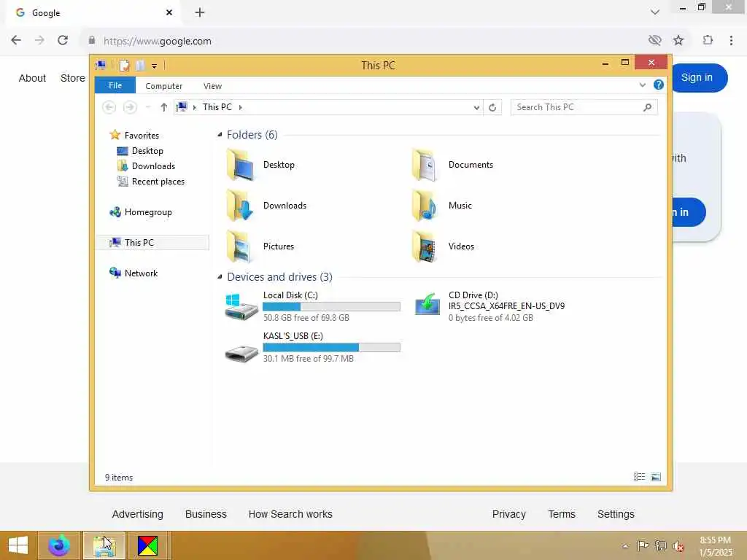
Task: Open the Documents folder icon
Action: pos(425,165)
